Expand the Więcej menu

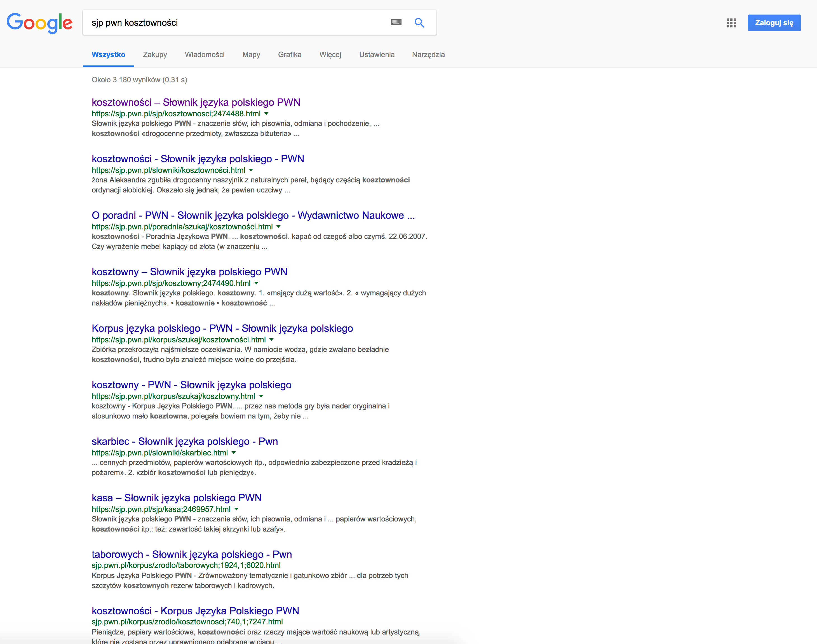[x=330, y=55]
